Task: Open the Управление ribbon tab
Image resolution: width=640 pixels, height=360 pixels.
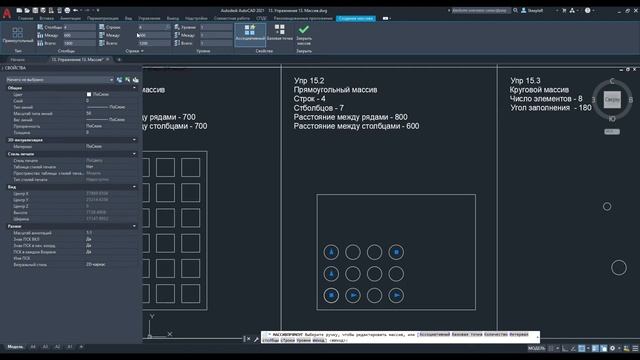Action: click(149, 18)
